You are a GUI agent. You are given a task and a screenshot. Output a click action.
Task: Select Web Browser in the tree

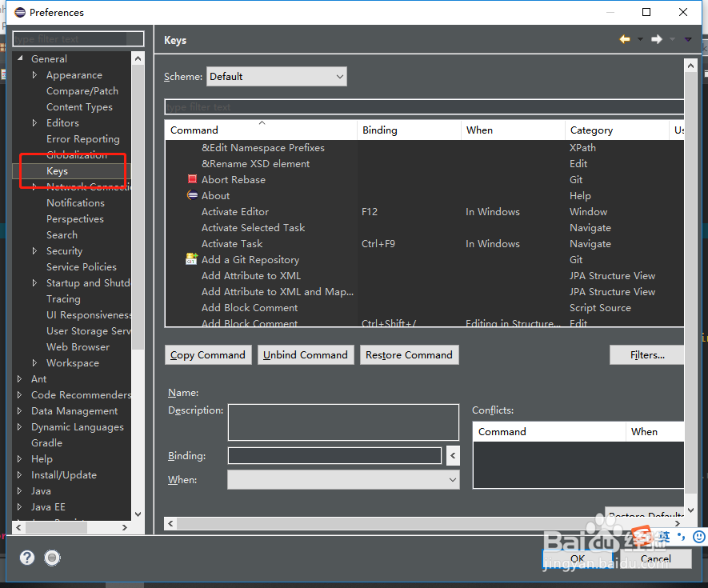[78, 347]
